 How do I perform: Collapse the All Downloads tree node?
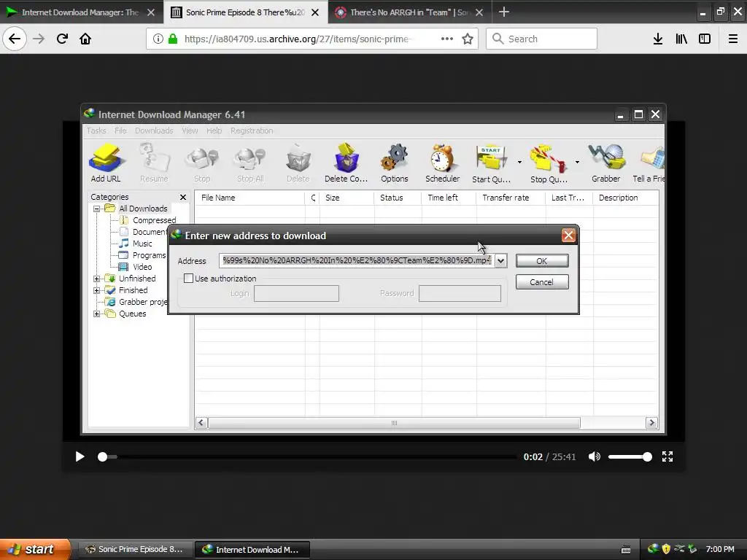coord(97,209)
